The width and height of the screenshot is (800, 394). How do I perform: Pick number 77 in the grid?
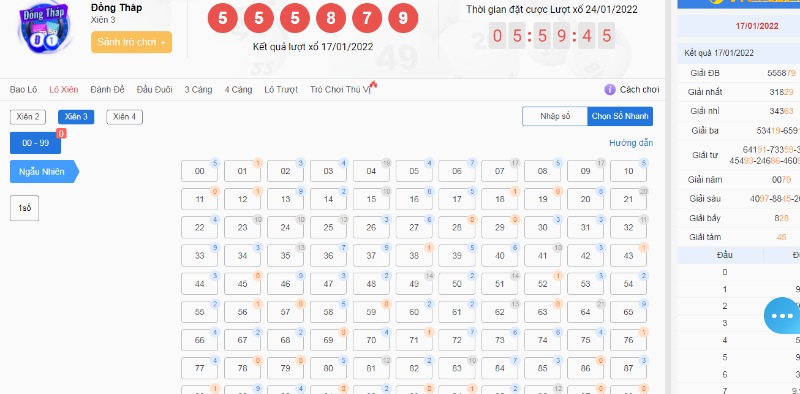coord(199,368)
